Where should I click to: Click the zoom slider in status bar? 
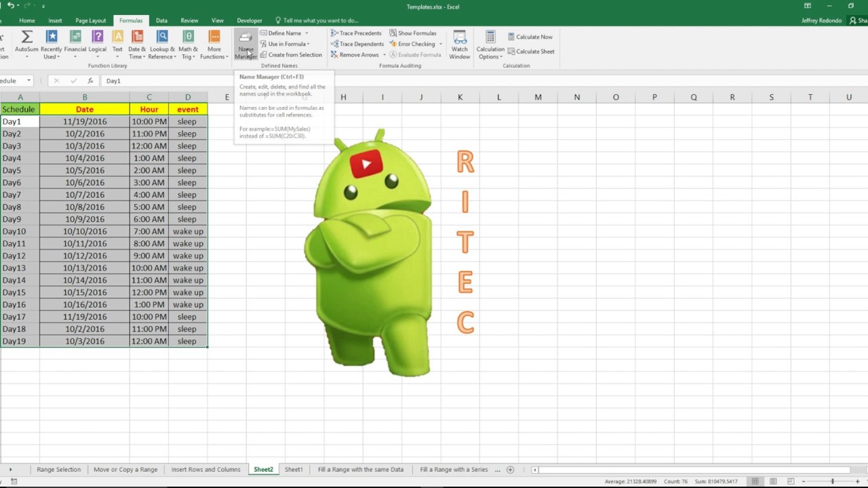coord(832,481)
